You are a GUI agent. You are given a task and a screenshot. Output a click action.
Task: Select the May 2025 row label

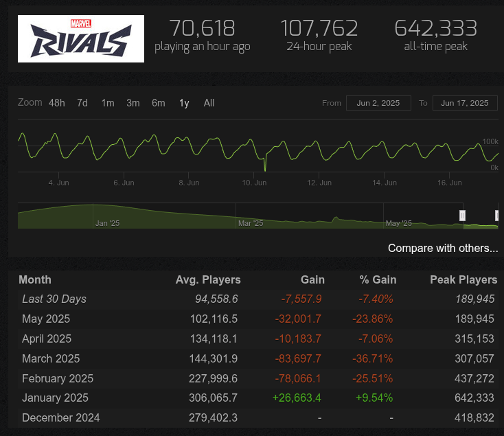46,319
